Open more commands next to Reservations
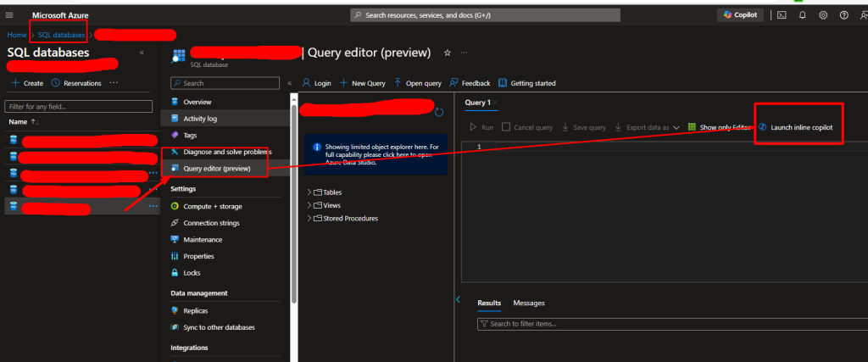Viewport: 868px width, 362px height. (114, 83)
